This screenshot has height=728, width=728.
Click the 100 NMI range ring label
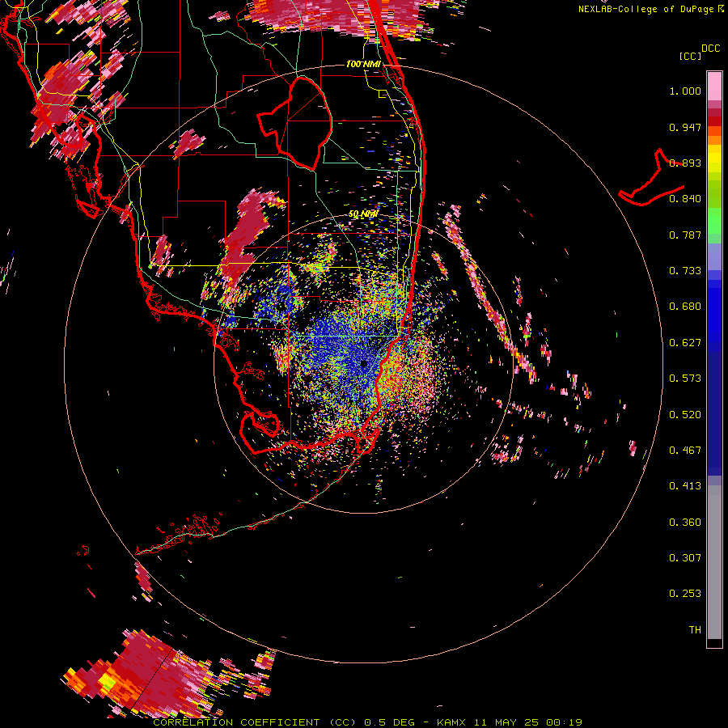(x=363, y=64)
